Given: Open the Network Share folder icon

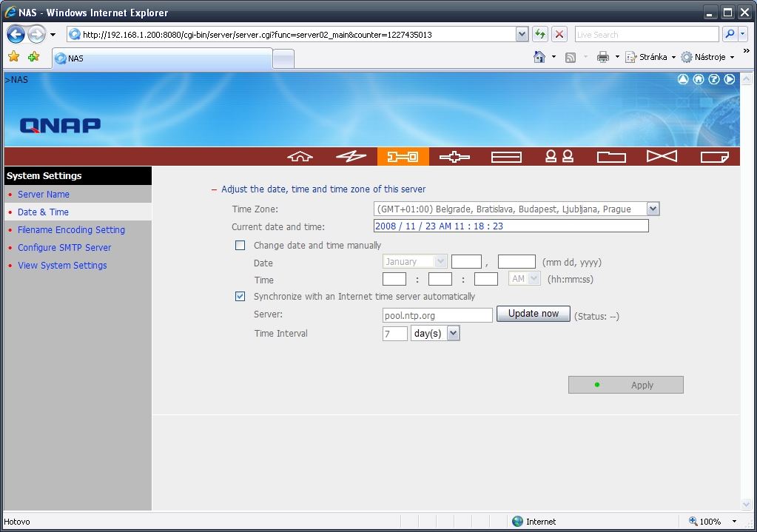Looking at the screenshot, I should click(x=611, y=157).
